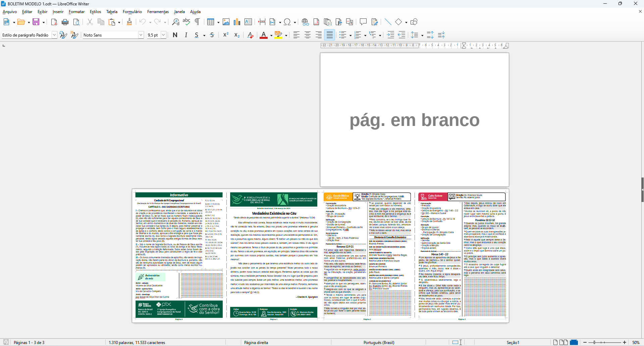
Task: Clear direct formatting
Action: (x=250, y=35)
